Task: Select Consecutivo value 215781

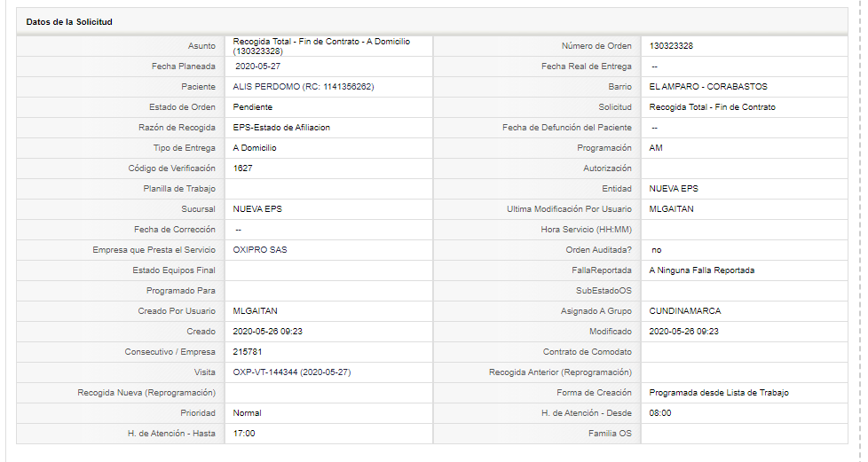Action: pyautogui.click(x=248, y=352)
